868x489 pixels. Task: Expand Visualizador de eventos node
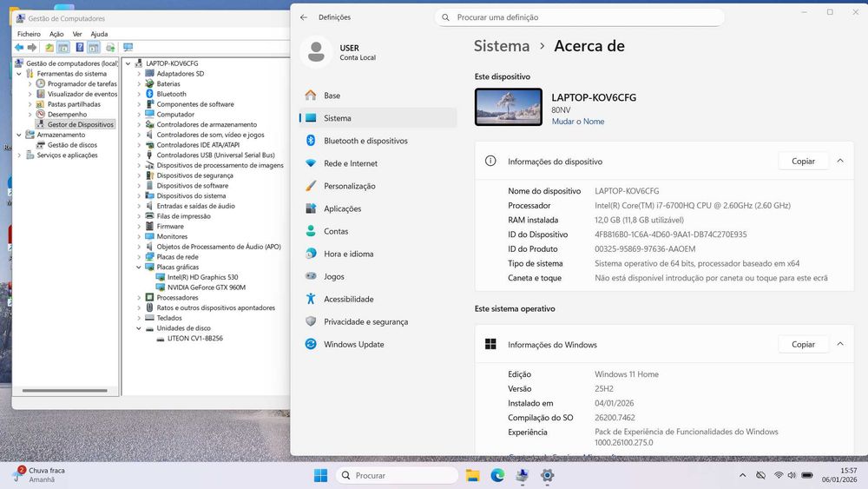30,94
